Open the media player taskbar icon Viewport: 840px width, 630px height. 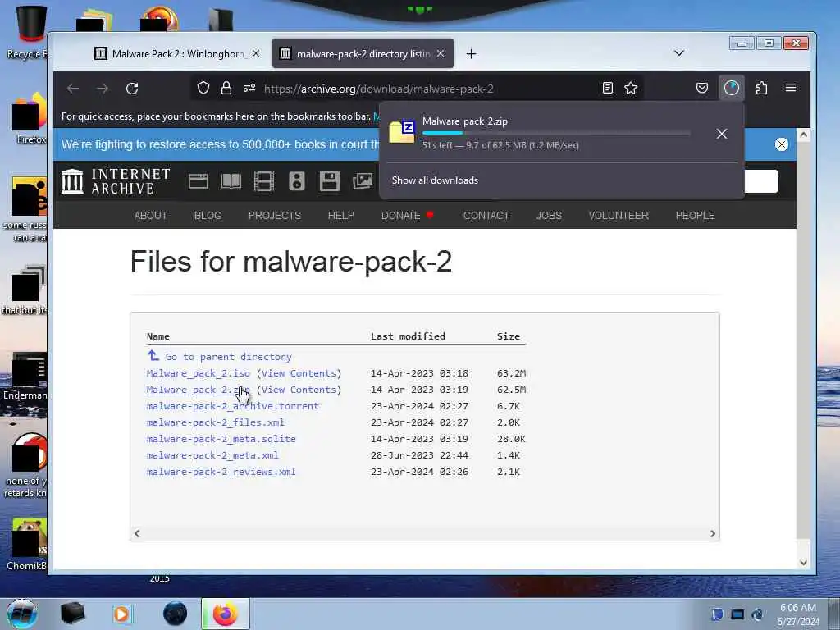coord(122,614)
